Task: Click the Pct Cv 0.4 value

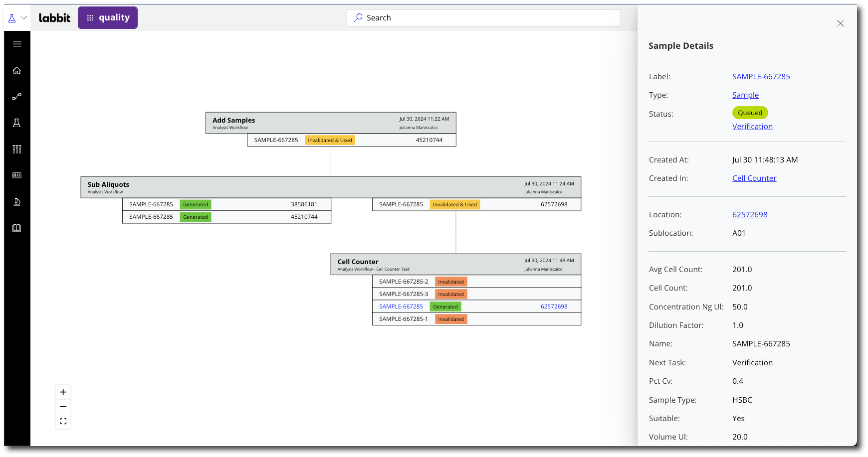Action: click(738, 381)
